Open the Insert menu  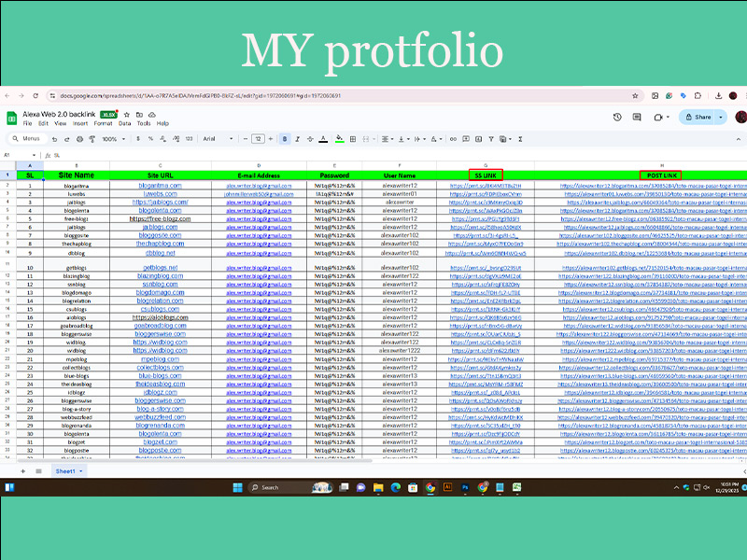click(80, 123)
